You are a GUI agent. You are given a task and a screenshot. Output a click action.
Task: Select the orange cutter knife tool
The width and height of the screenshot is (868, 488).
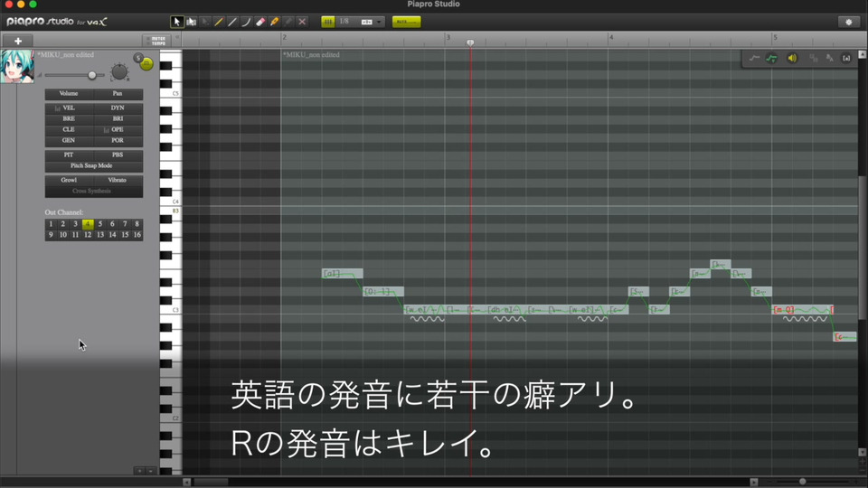click(x=274, y=22)
